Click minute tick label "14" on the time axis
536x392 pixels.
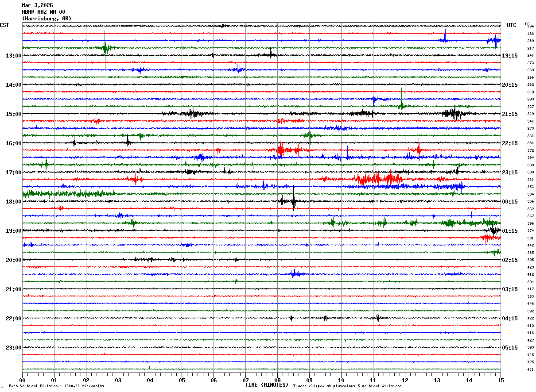469,380
